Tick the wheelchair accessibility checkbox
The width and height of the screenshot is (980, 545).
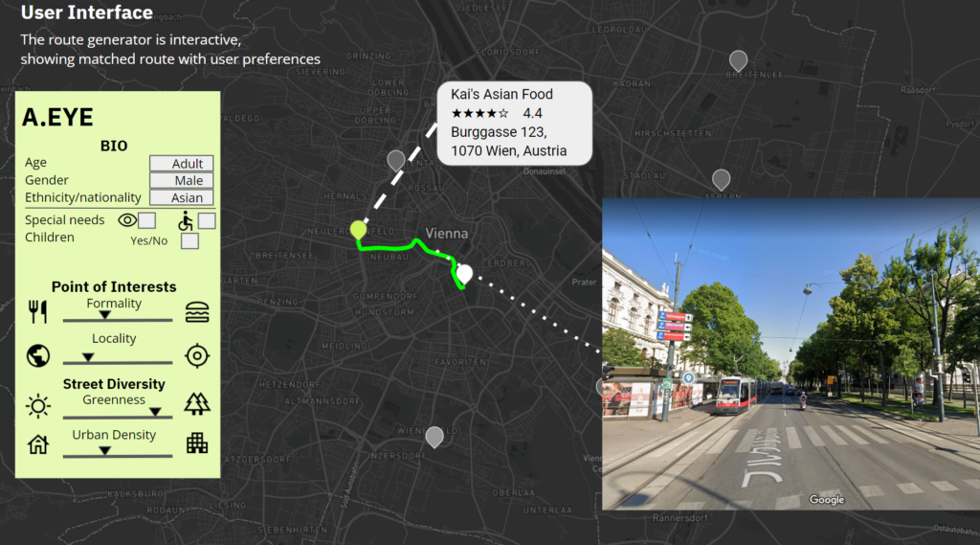207,221
